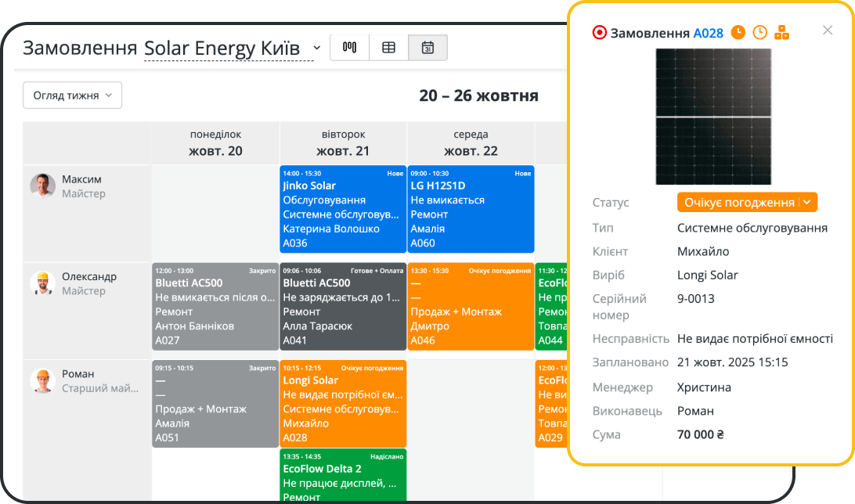Open the Очікує погодження status dropdown

[747, 202]
